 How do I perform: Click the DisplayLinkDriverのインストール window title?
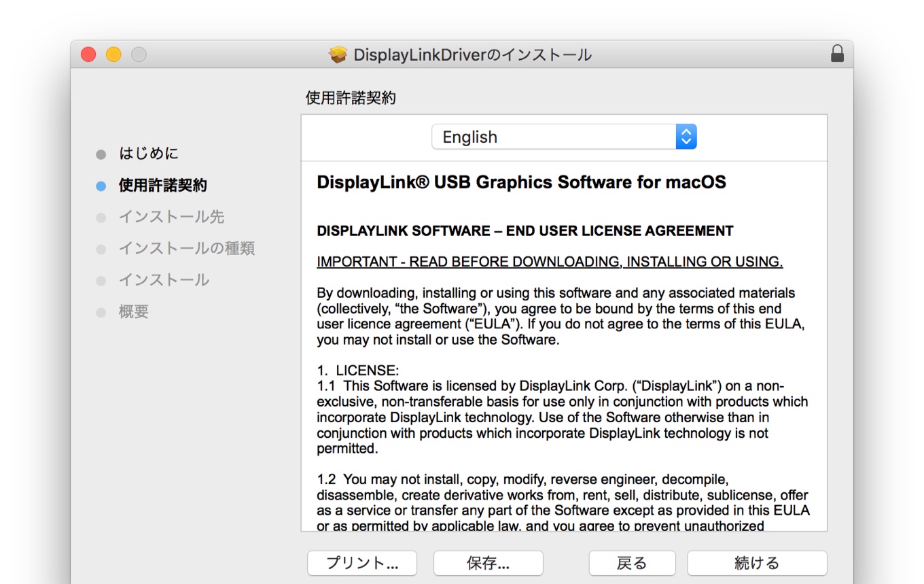tap(472, 55)
